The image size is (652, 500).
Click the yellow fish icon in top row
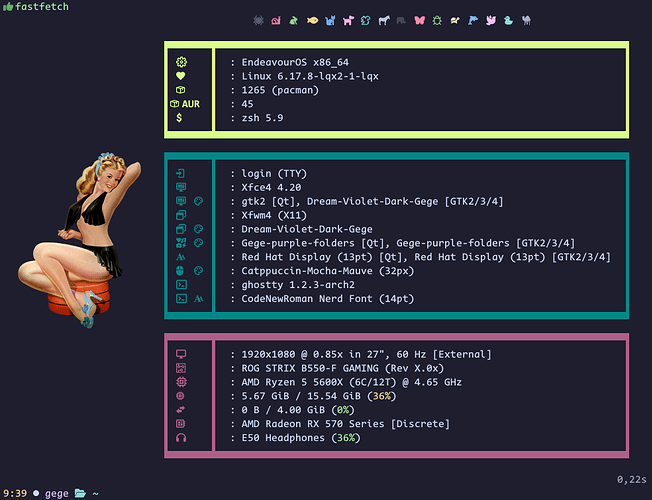(312, 19)
